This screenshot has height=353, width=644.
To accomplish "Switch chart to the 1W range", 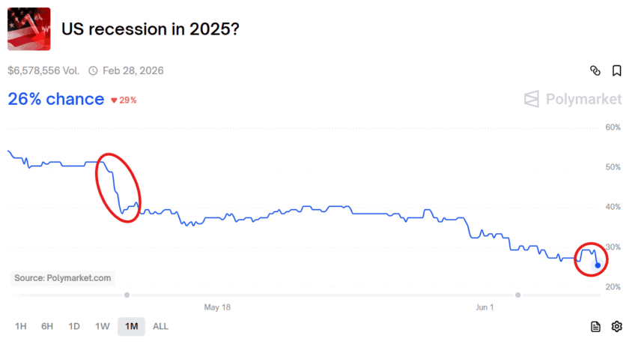I will click(x=103, y=326).
